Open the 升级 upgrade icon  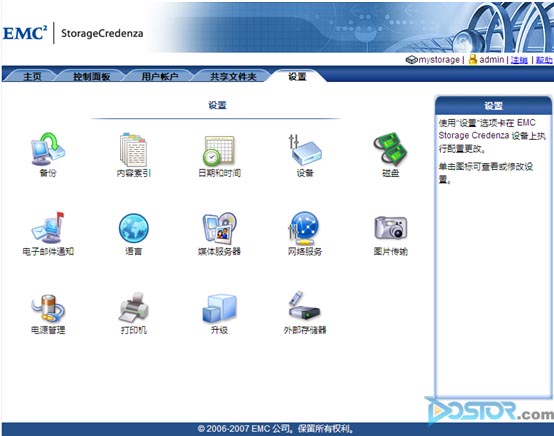[x=219, y=308]
